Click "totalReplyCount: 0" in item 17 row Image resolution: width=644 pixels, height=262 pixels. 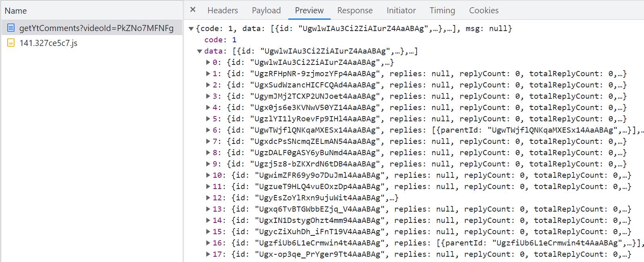pyautogui.click(x=575, y=254)
